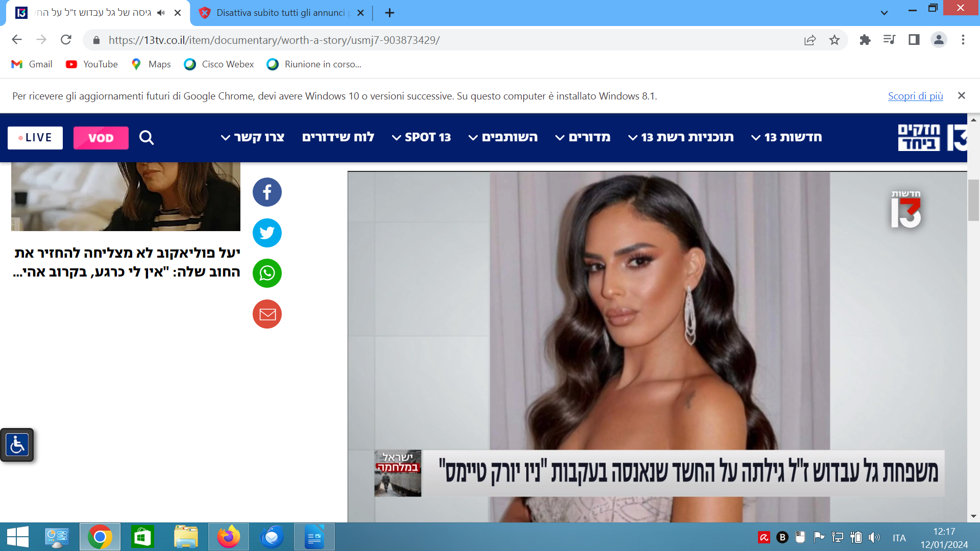Open the Yael Poliakov article thumbnail

pos(126,196)
